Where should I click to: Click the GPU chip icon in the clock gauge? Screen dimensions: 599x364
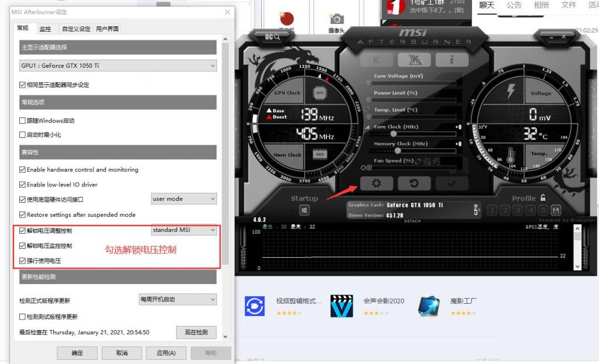tap(320, 93)
